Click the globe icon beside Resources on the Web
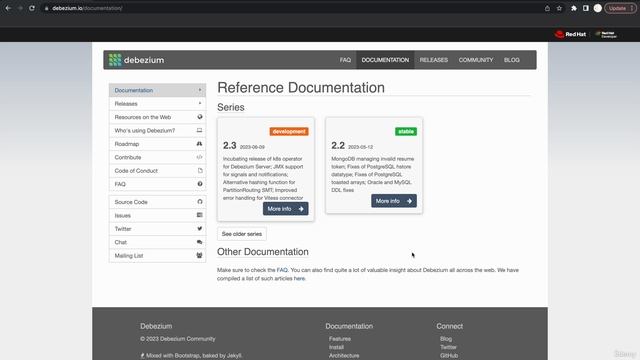The height and width of the screenshot is (360, 640). click(x=200, y=117)
